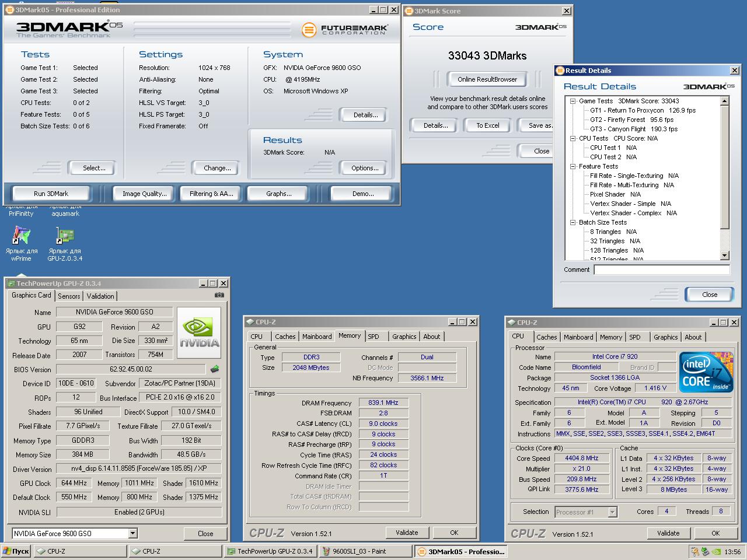The image size is (747, 560).
Task: Click Options... under Results
Action: (x=365, y=168)
